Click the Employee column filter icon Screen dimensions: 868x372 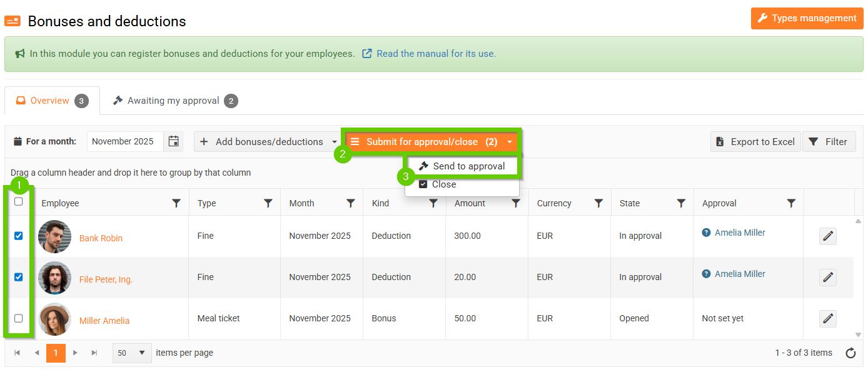(176, 203)
